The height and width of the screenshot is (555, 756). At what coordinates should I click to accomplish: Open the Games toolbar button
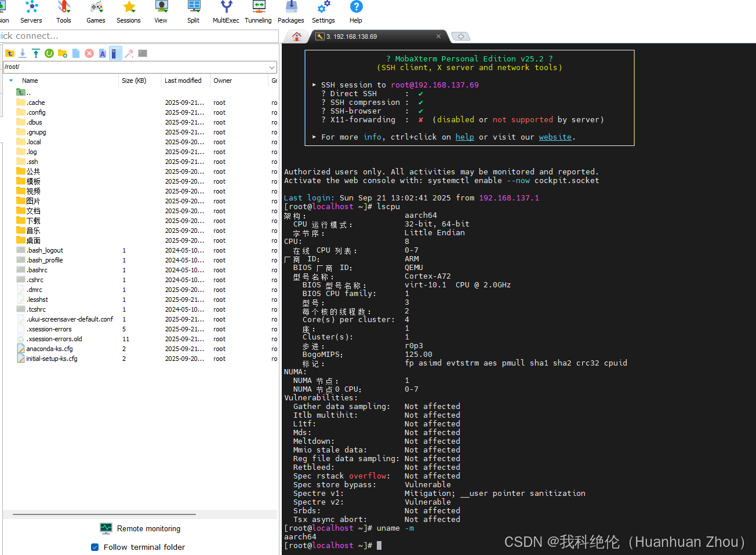[96, 12]
